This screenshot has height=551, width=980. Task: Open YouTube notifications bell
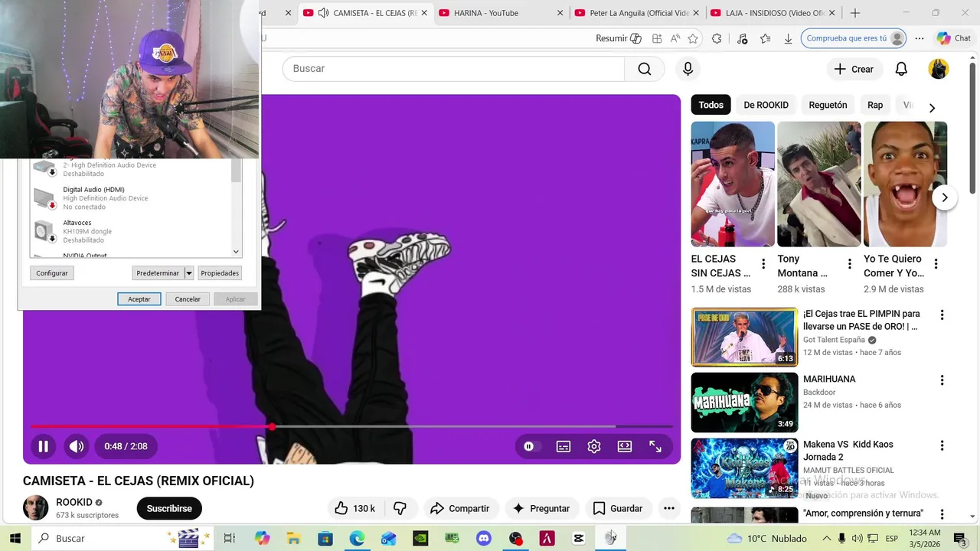901,69
